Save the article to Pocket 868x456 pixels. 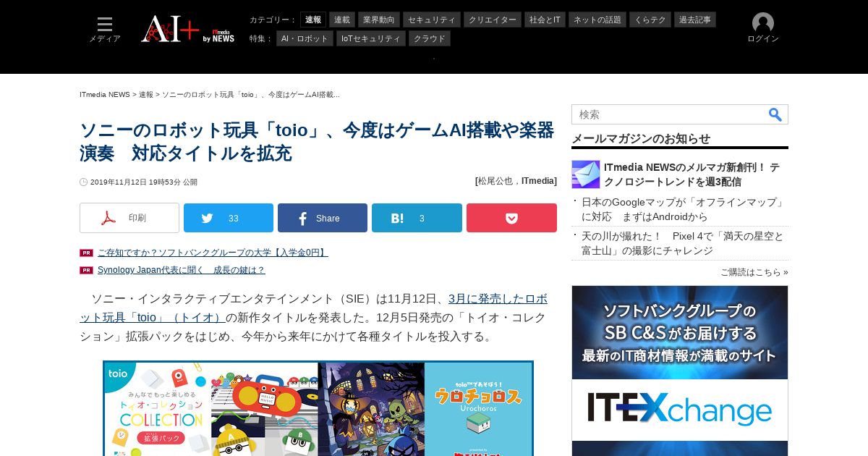511,218
